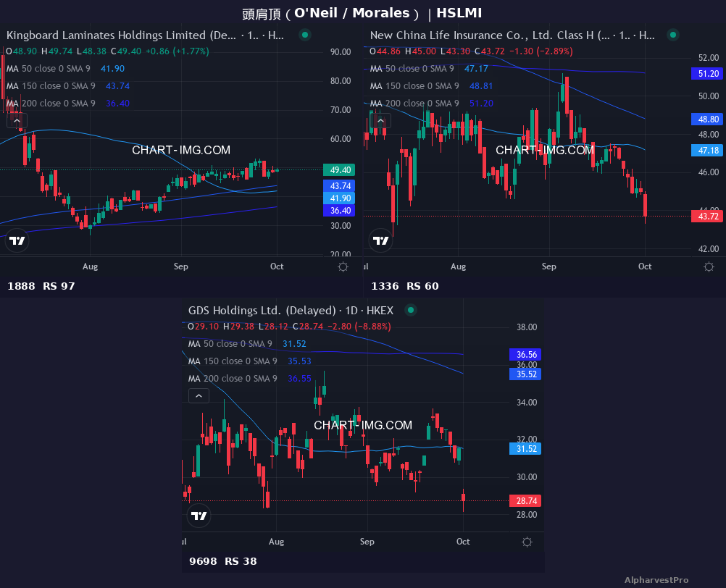Click the 43.72 red last price label
726x588 pixels.
coord(707,216)
